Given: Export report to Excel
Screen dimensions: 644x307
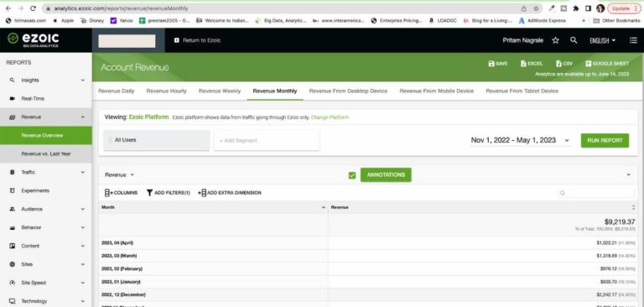Looking at the screenshot, I should point(532,64).
